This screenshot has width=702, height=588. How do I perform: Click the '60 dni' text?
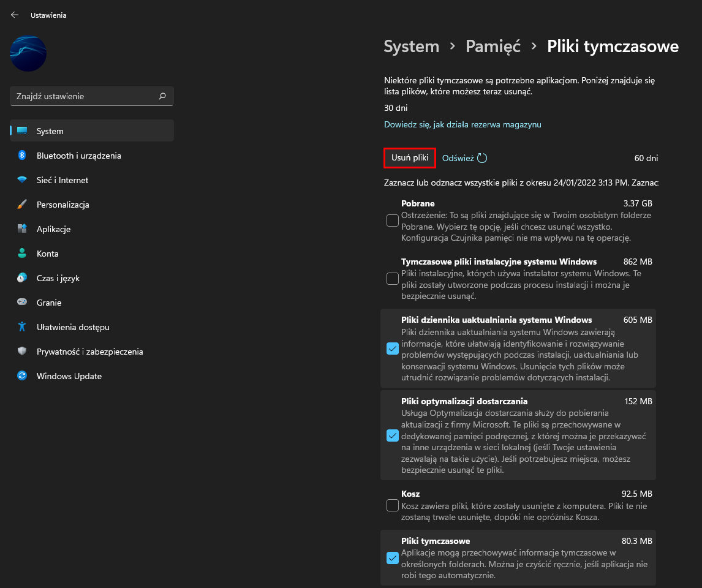[646, 158]
